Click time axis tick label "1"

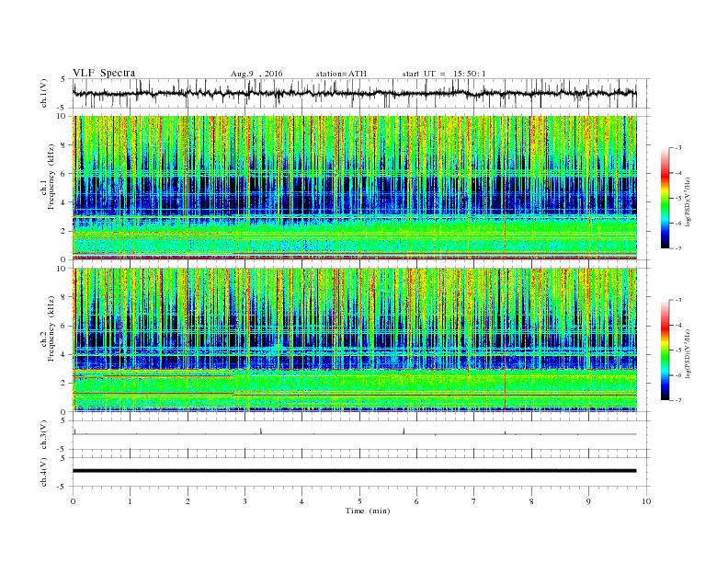pos(130,501)
